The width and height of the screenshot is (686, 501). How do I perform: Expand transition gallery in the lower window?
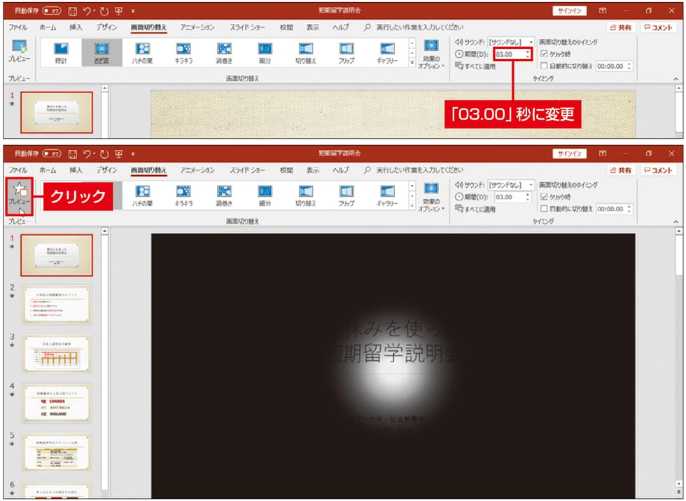411,207
